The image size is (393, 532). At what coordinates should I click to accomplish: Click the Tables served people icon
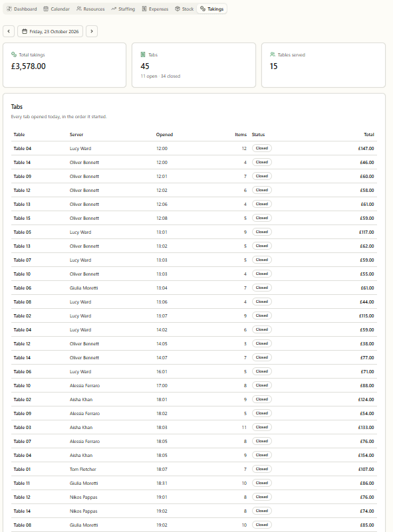click(273, 54)
